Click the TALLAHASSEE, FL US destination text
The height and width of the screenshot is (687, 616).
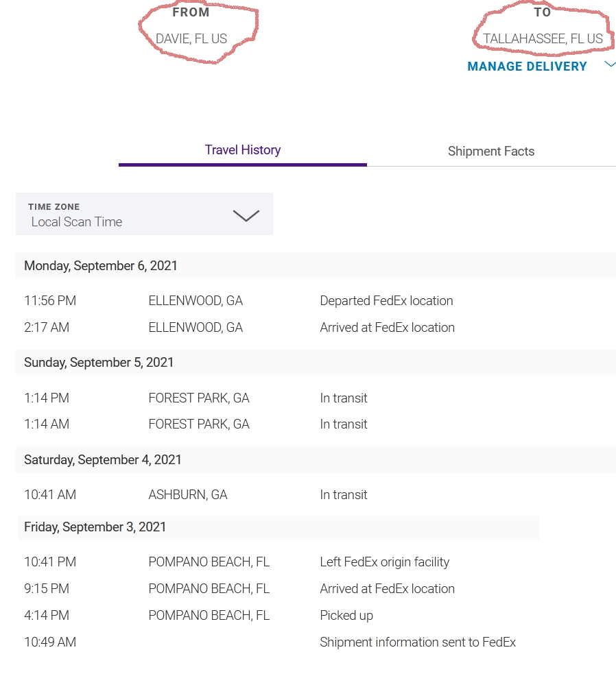[543, 39]
